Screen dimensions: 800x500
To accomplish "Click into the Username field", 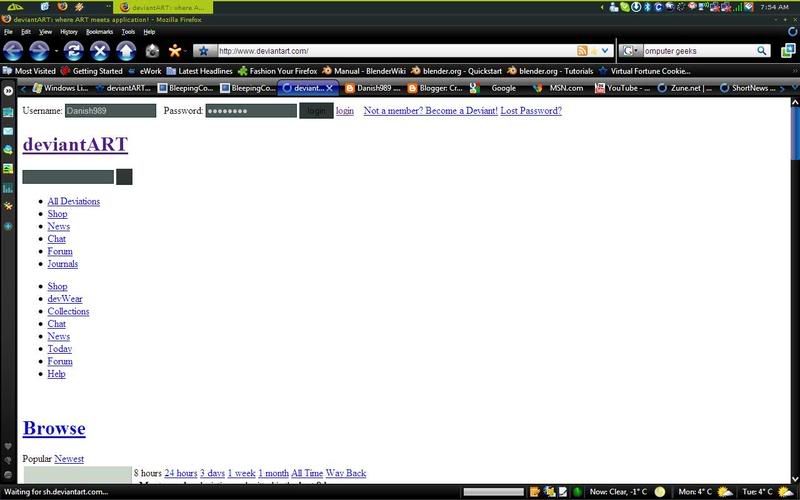I will click(110, 111).
